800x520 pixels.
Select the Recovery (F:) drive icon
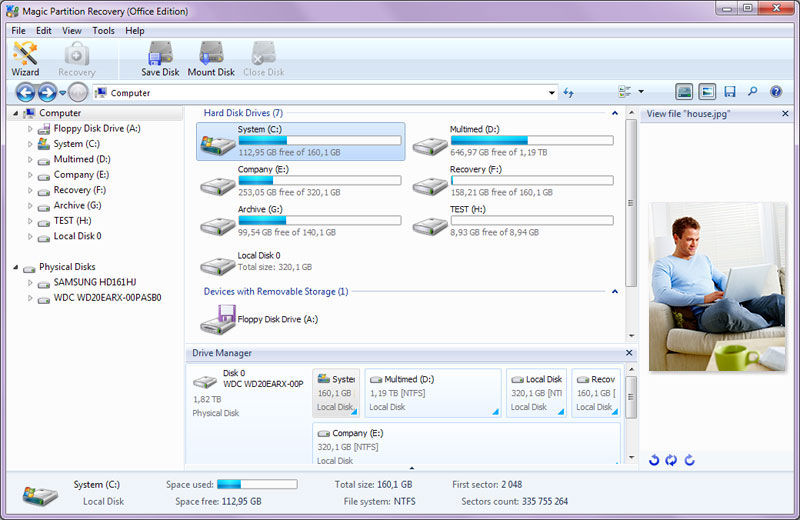click(x=430, y=186)
